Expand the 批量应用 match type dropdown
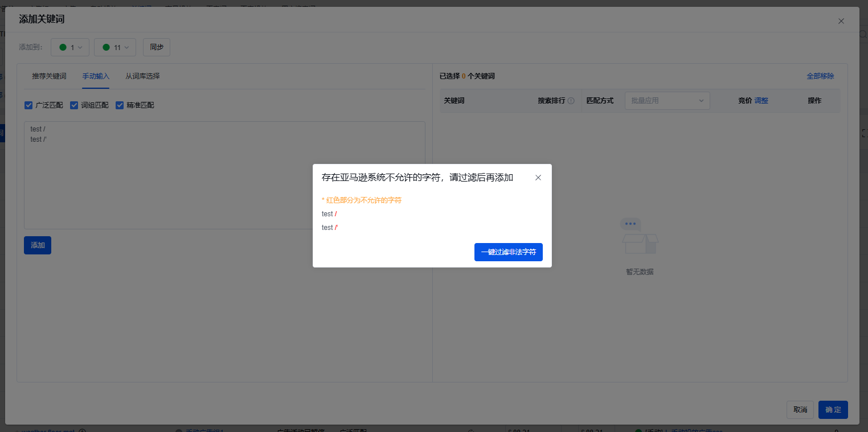 click(667, 101)
